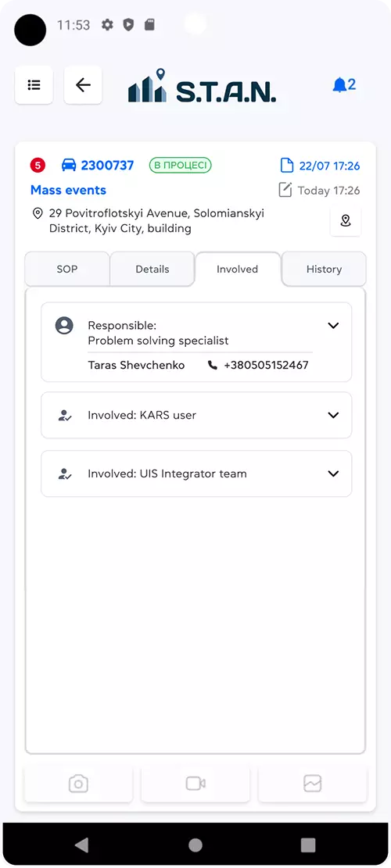The height and width of the screenshot is (868, 391).
Task: Open the History tab
Action: 324,269
